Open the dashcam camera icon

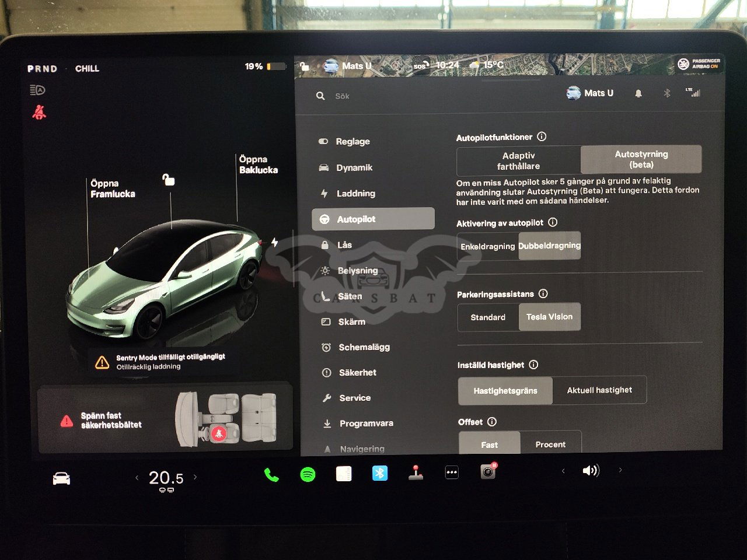click(x=488, y=471)
